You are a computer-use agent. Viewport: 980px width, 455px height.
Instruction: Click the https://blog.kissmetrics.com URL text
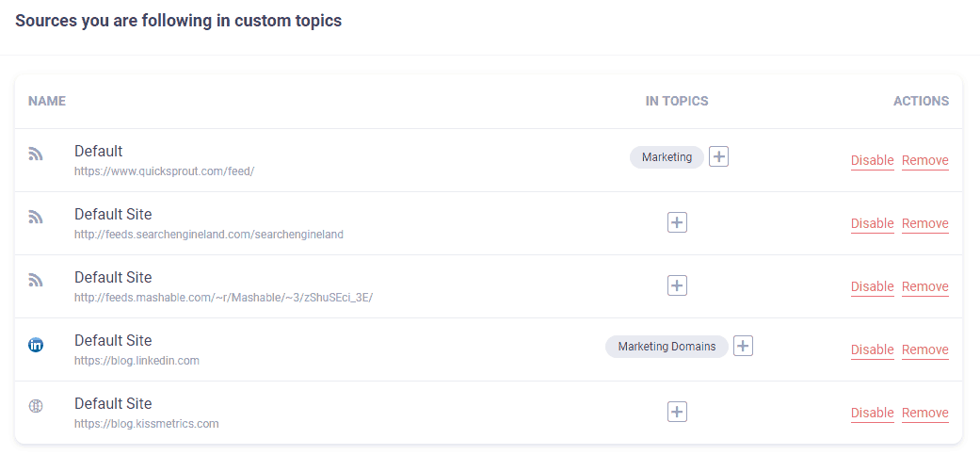point(146,424)
